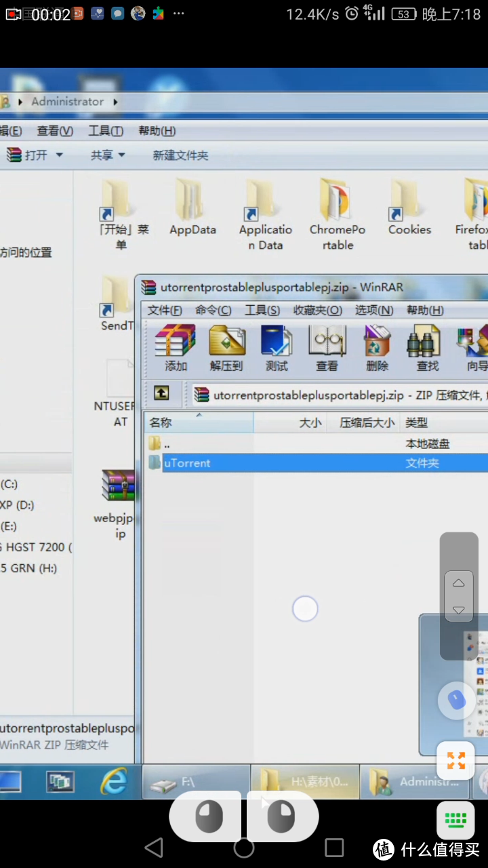Switch to F:\ taskbar window
This screenshot has width=488, height=868.
coord(195,782)
